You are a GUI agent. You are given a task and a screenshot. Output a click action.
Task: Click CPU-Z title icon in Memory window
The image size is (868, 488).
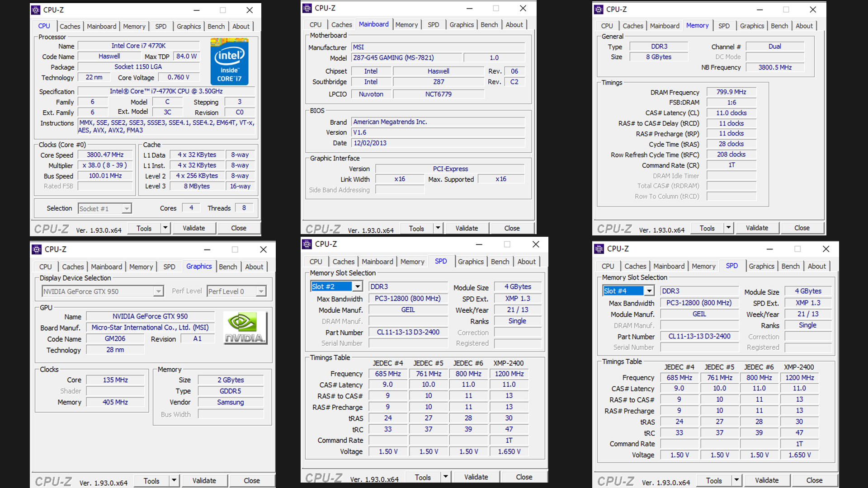pos(599,9)
